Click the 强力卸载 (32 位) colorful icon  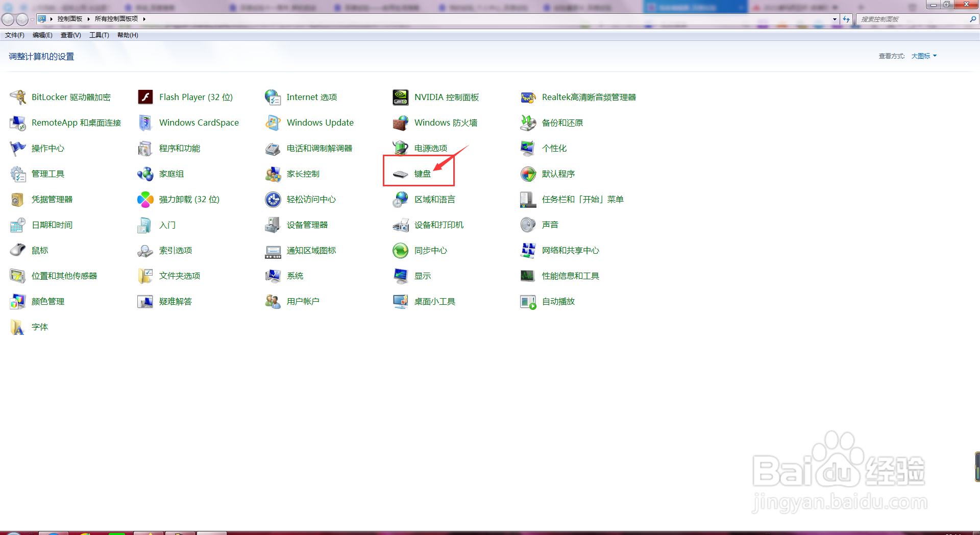point(145,199)
